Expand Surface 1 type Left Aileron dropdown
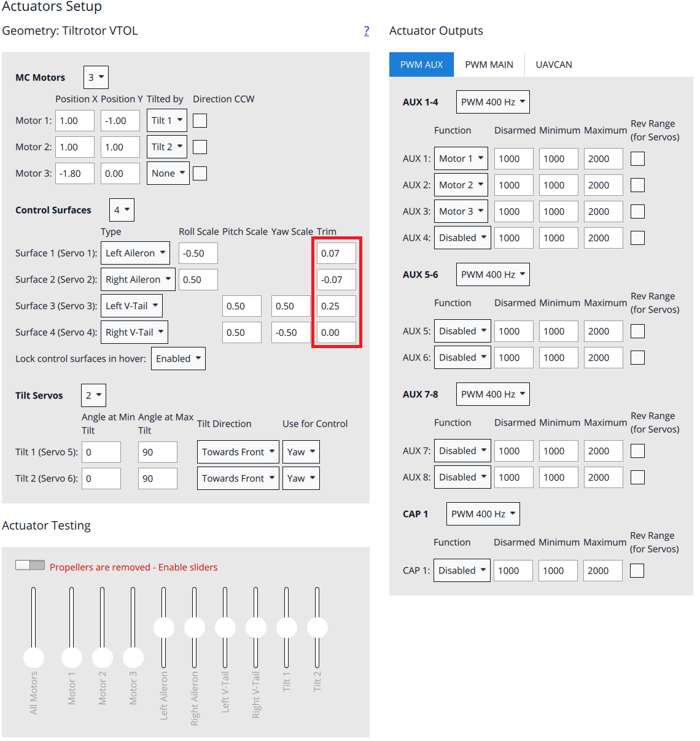The width and height of the screenshot is (700, 741). [135, 254]
